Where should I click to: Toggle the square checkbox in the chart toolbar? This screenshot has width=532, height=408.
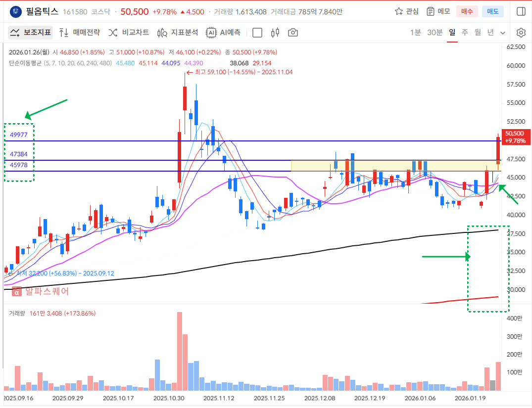click(x=257, y=33)
